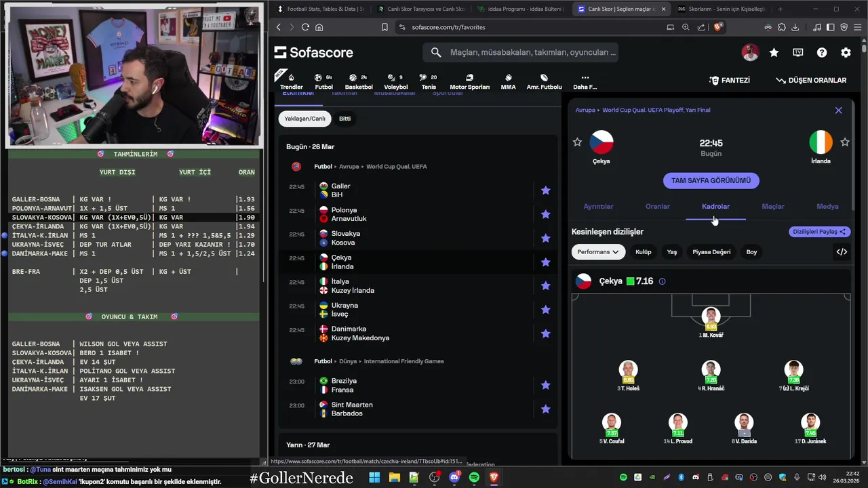This screenshot has width=868, height=488.
Task: Open the Motor Sporları category
Action: [469, 81]
